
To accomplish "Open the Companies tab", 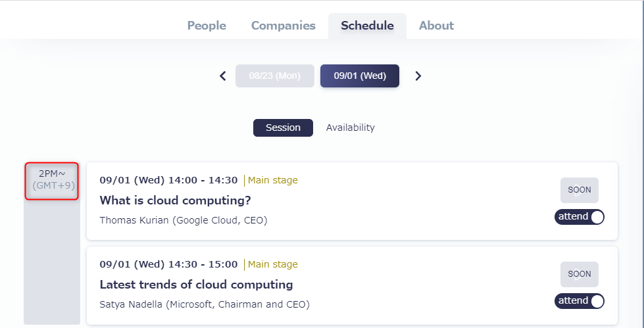I will (x=284, y=26).
